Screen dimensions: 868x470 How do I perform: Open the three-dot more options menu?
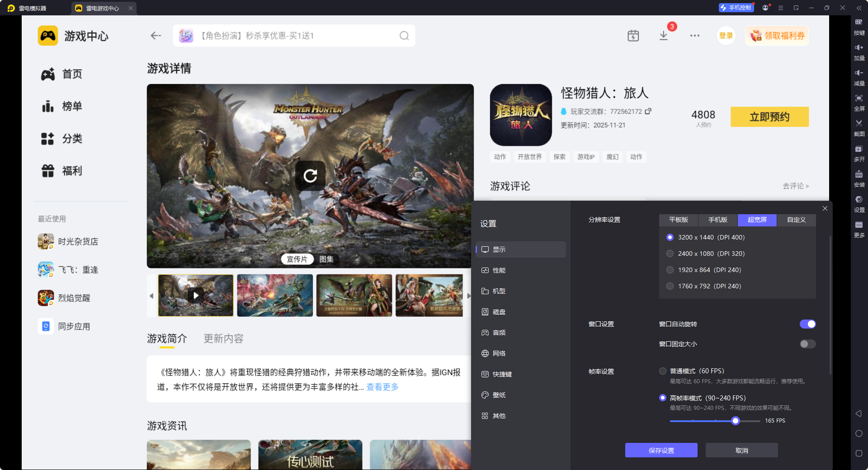pos(695,36)
